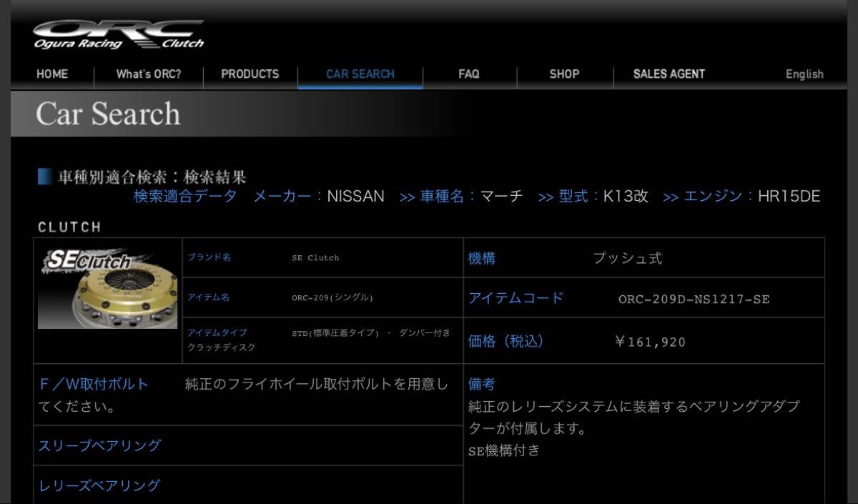Viewport: 858px width, 504px height.
Task: Click the NISSAN maker value
Action: click(x=355, y=196)
